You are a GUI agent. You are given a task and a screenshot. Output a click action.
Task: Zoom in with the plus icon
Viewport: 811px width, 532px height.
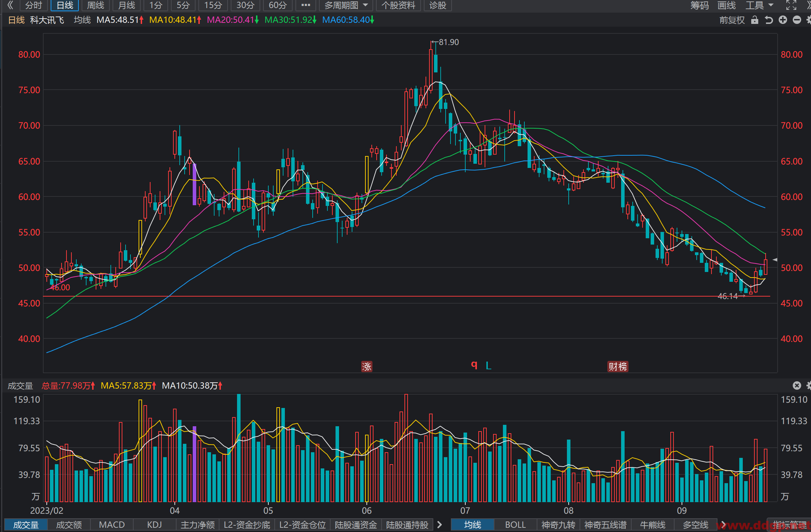click(x=783, y=20)
